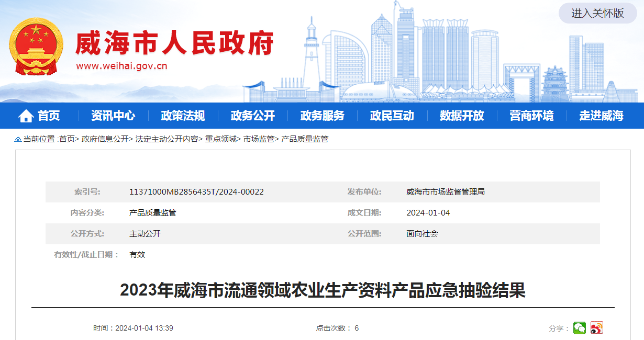
Task: Click the 政府信息公开 breadcrumb link
Action: tap(105, 139)
